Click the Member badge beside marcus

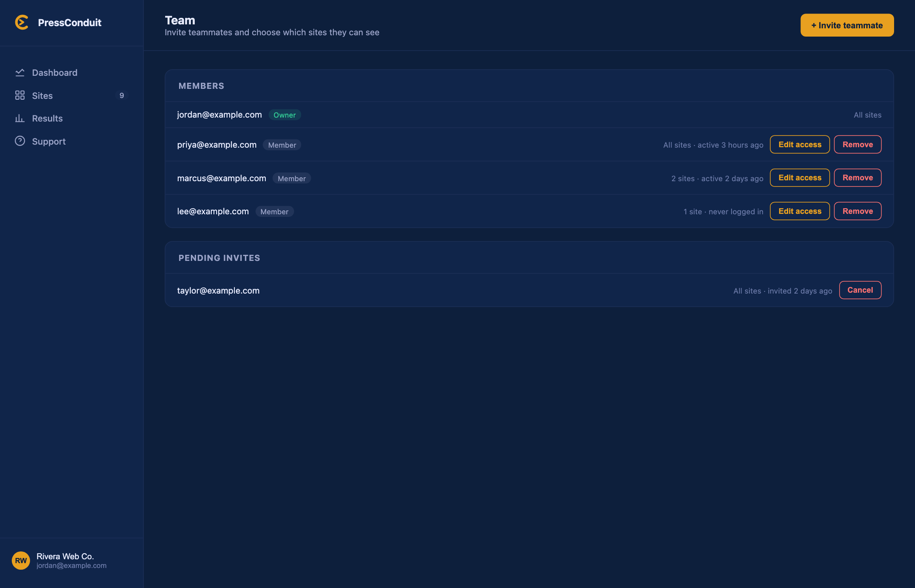coord(291,179)
